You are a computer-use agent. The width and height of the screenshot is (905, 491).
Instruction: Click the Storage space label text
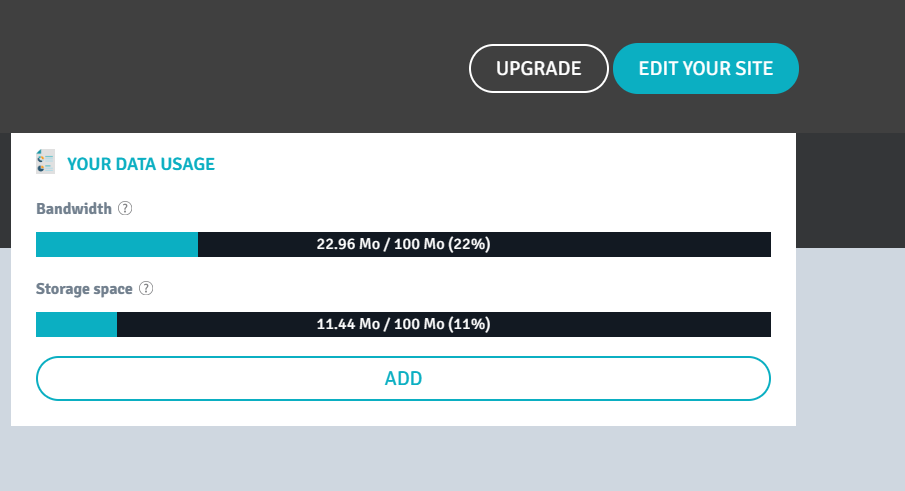84,289
